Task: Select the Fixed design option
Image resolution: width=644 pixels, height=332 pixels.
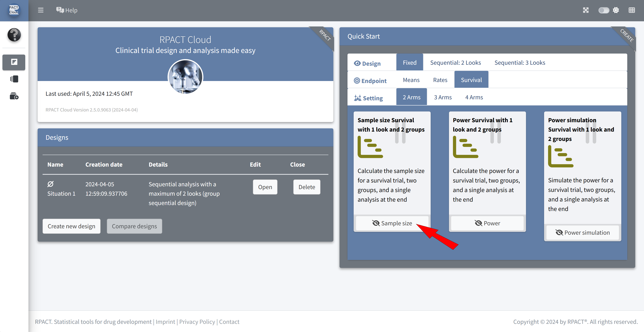Action: point(410,62)
